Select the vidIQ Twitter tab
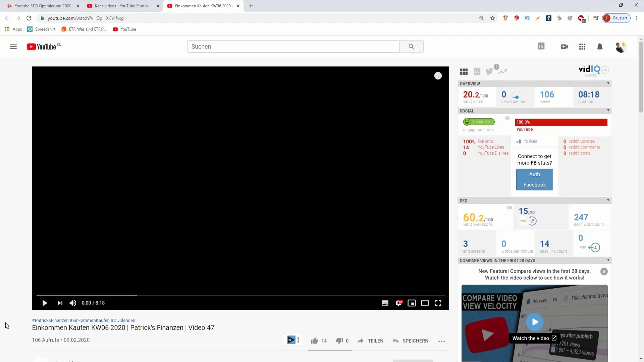 coord(489,71)
